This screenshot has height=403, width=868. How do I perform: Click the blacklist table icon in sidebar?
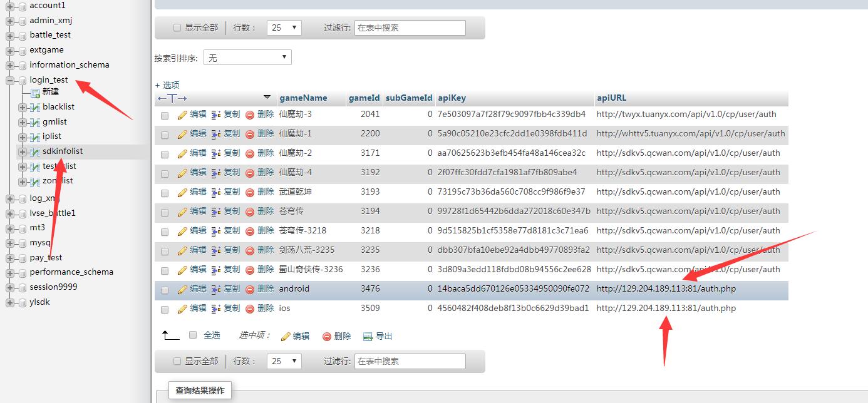pos(35,107)
